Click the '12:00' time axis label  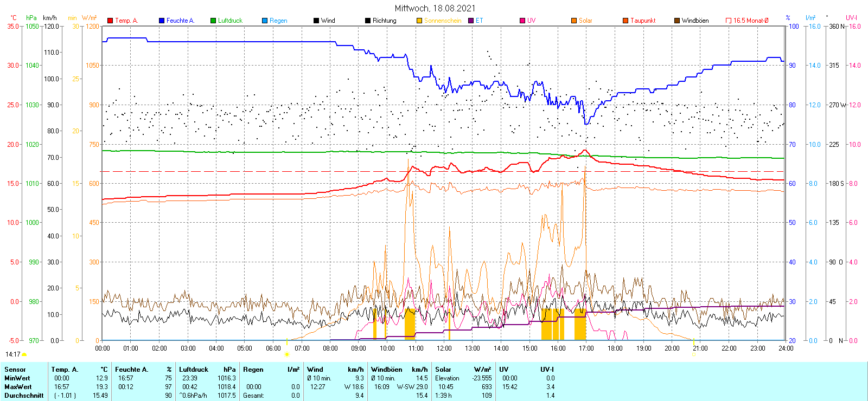(x=444, y=348)
